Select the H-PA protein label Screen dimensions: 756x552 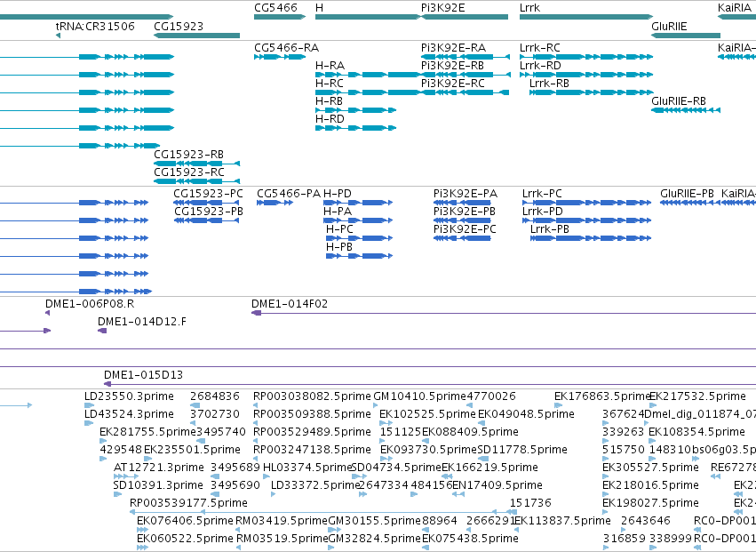point(338,212)
